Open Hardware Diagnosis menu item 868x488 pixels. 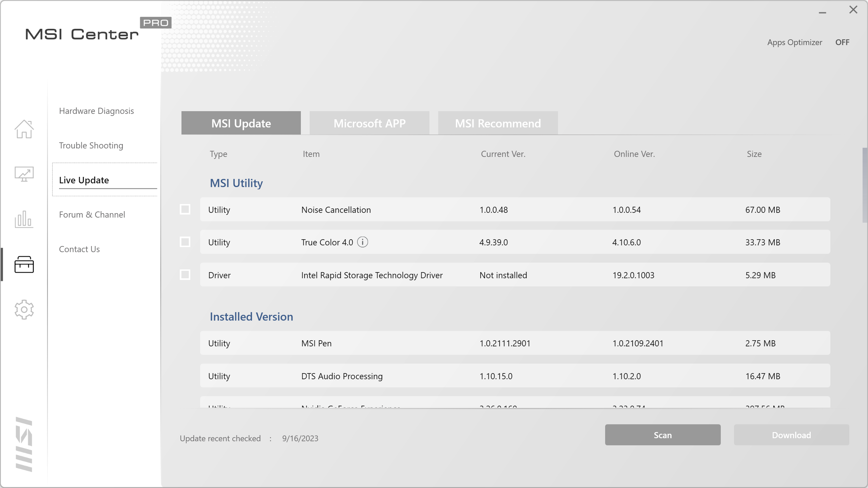click(x=96, y=111)
